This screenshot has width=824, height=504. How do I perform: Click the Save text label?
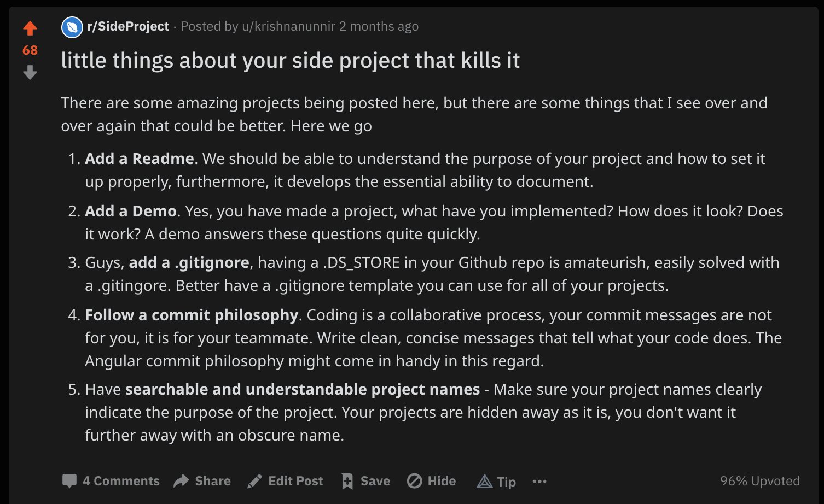375,481
